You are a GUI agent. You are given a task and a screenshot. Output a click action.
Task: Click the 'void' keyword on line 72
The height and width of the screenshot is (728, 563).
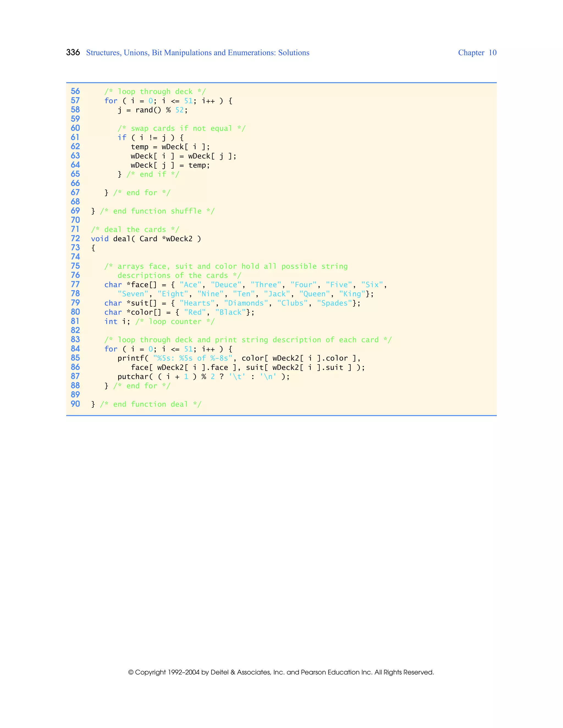100,239
